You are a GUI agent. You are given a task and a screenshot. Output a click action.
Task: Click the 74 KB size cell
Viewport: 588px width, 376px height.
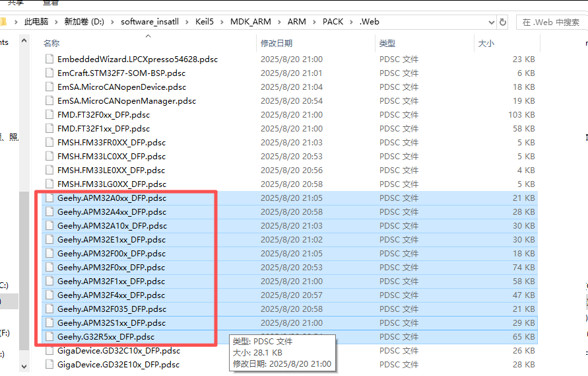coord(524,268)
